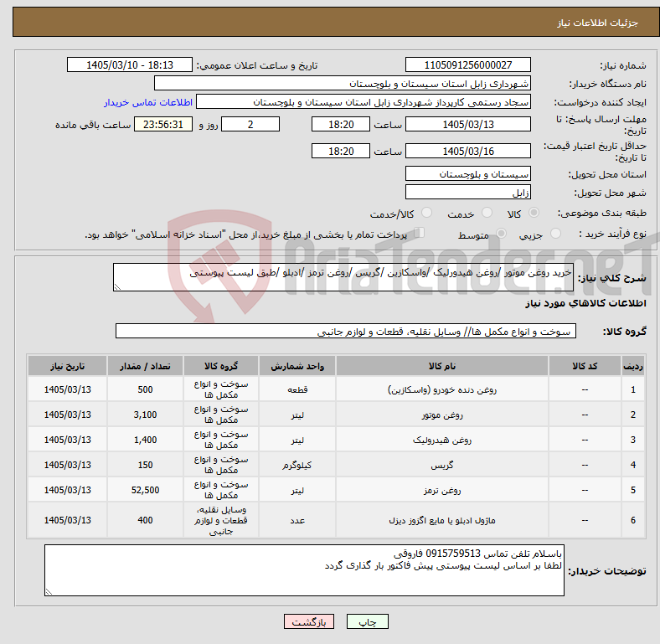Image resolution: width=660 pixels, height=644 pixels.
Task: Click the quantity 52,500 cell
Action: [x=145, y=490]
